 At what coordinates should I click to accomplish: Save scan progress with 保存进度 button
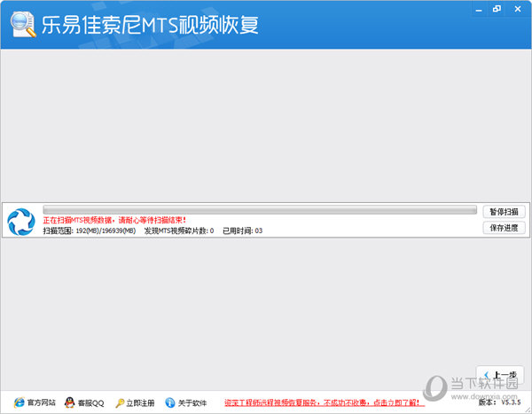point(504,228)
